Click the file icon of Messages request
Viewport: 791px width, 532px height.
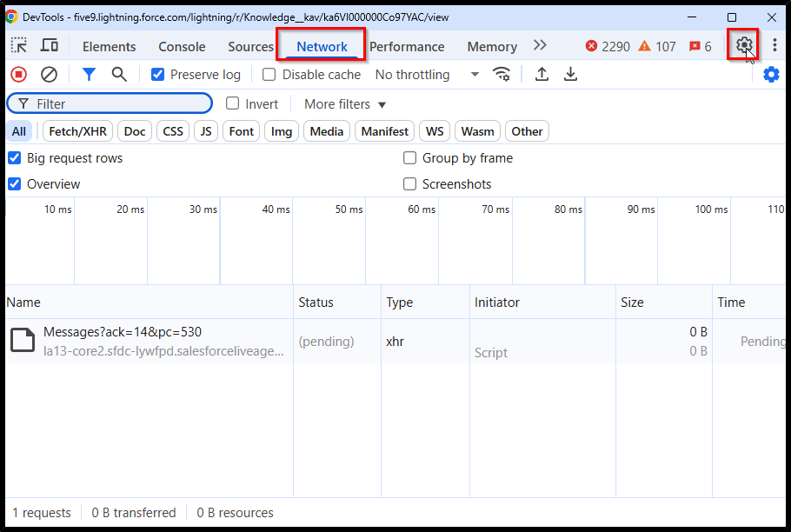point(23,341)
